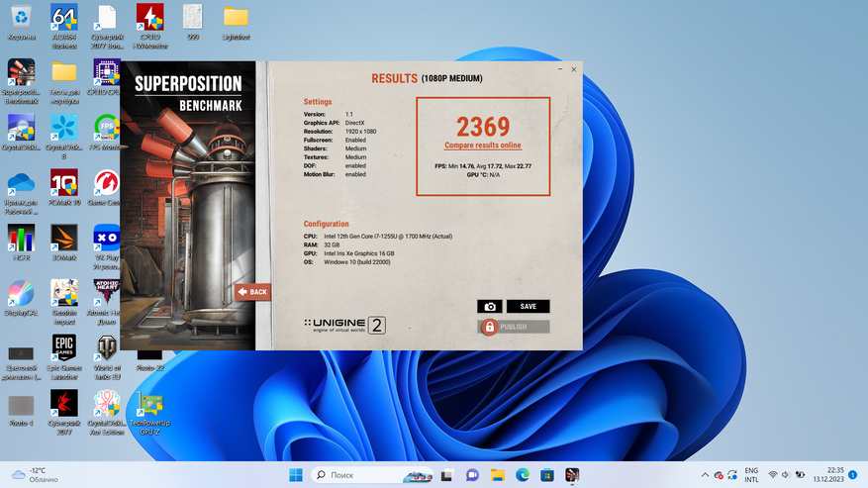Click the camera screenshot button
868x488 pixels.
click(489, 307)
